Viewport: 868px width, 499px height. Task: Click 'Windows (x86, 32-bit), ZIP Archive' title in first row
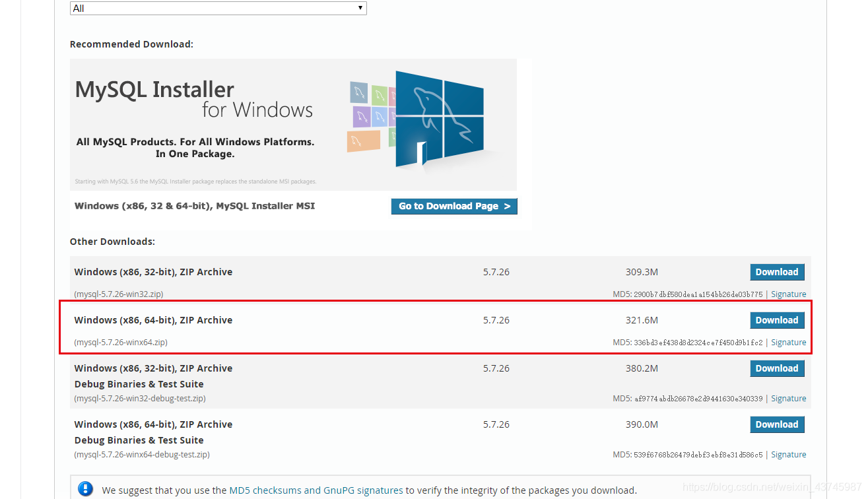click(153, 272)
